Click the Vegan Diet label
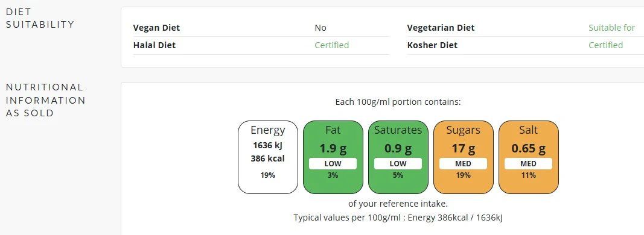This screenshot has width=644, height=235. coord(156,28)
